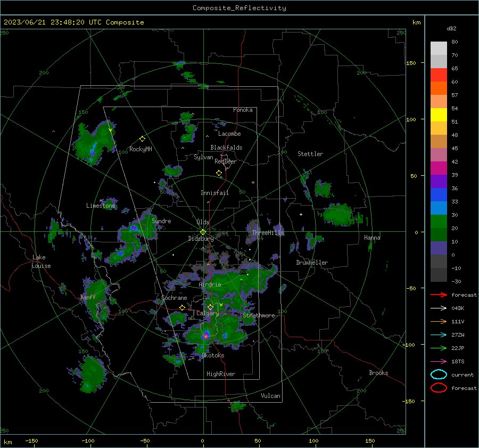
Task: Click the magenta 18TS arrow symbol
Action: [x=439, y=362]
